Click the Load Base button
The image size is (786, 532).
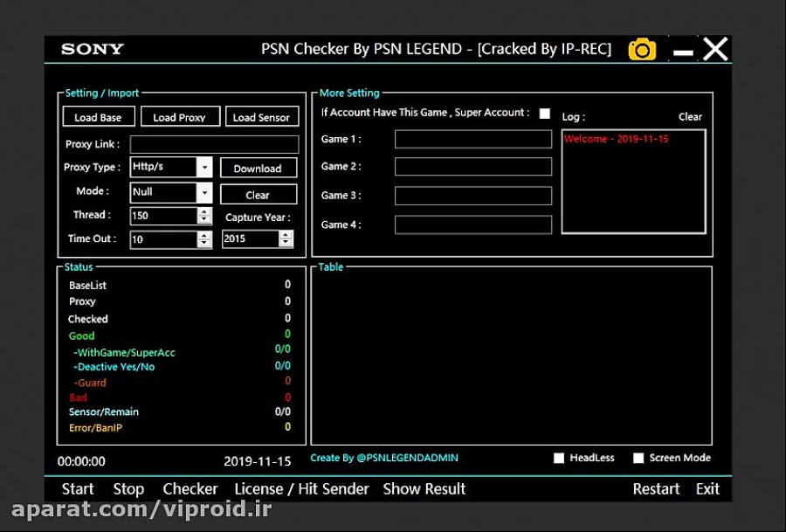point(98,116)
